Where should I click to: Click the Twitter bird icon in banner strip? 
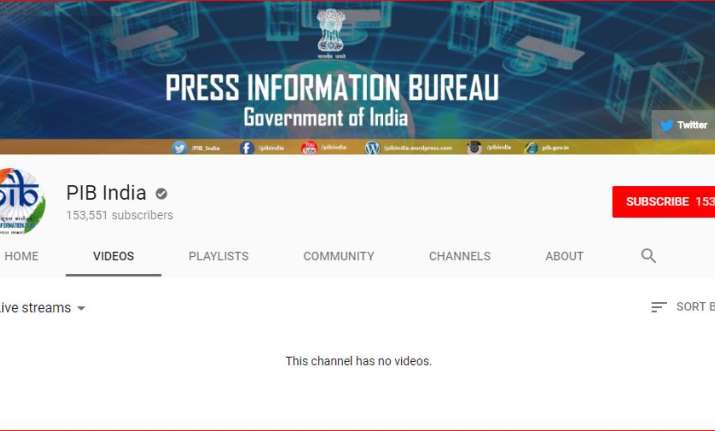179,148
